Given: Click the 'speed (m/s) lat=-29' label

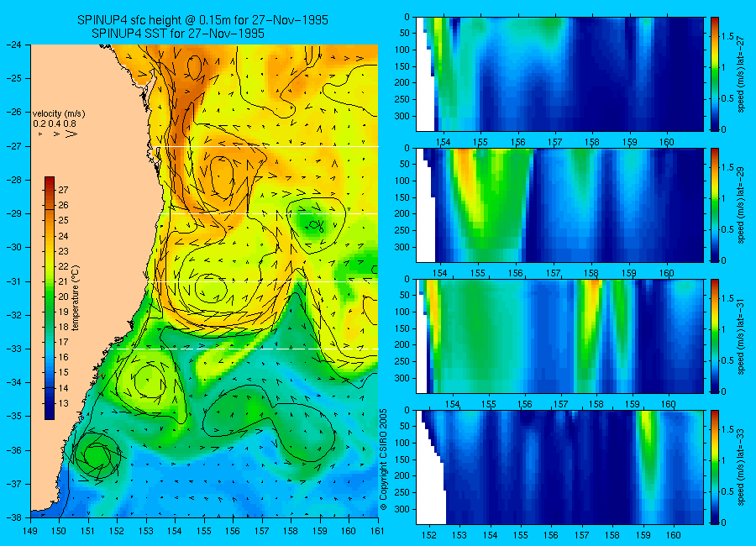Looking at the screenshot, I should (742, 205).
